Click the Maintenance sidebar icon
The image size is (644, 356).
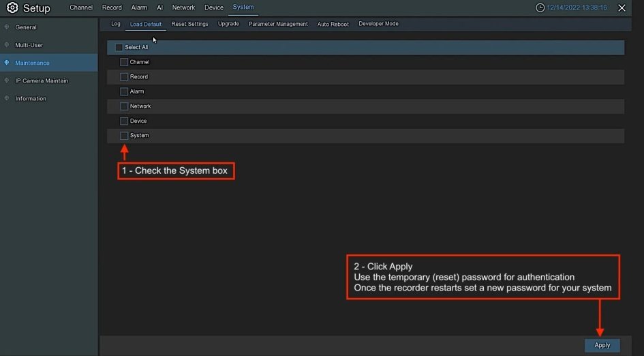(x=7, y=63)
